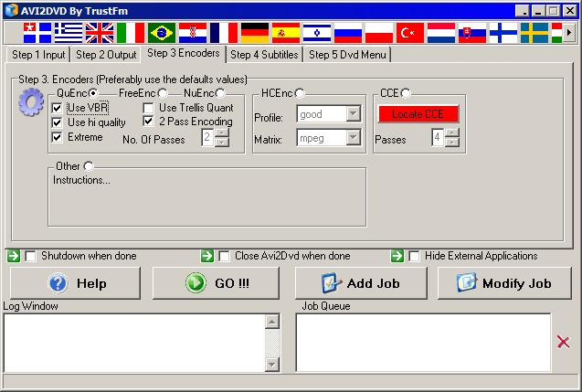Viewport: 582px width, 392px height.
Task: Click the red Locate CCE button
Action: tap(418, 114)
